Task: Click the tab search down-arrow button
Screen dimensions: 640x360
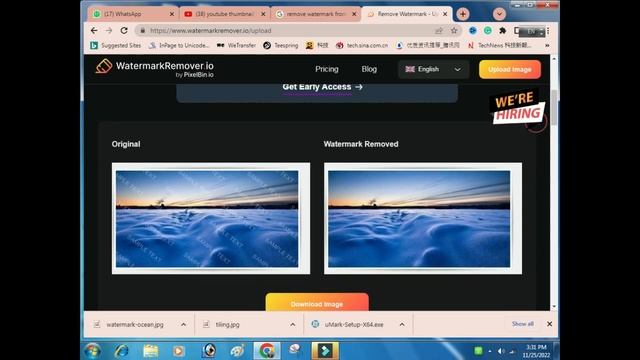Action: pyautogui.click(x=499, y=14)
